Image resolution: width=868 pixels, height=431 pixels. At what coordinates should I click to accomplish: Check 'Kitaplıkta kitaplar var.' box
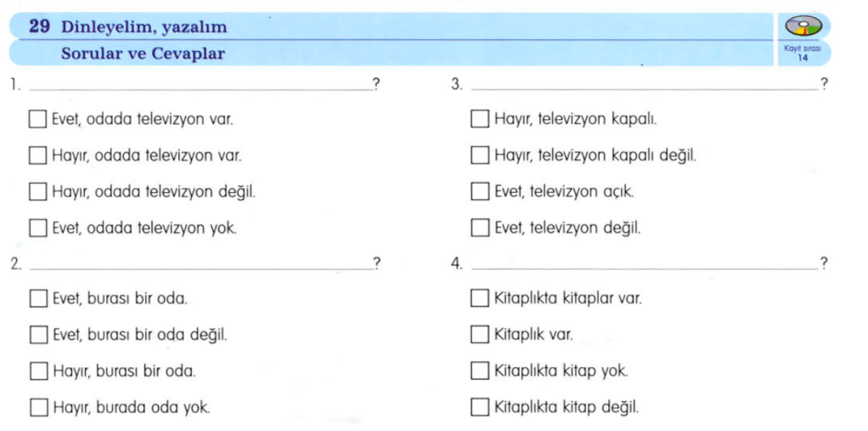[x=480, y=299]
